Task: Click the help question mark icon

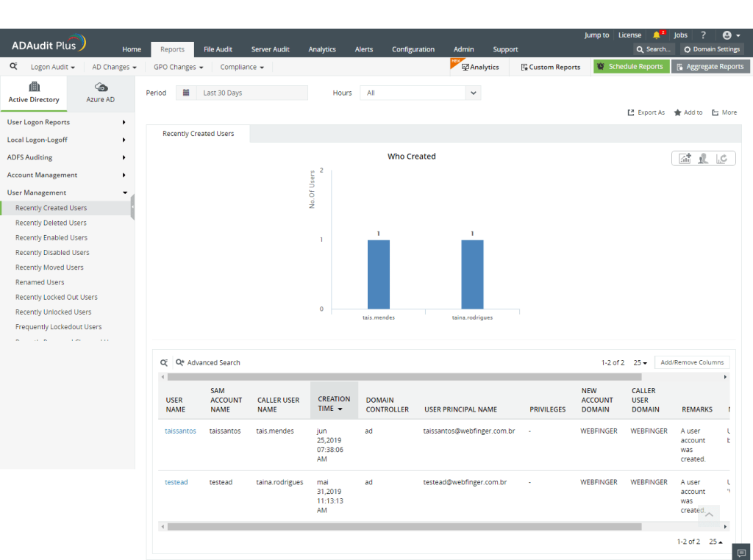Action: point(703,35)
